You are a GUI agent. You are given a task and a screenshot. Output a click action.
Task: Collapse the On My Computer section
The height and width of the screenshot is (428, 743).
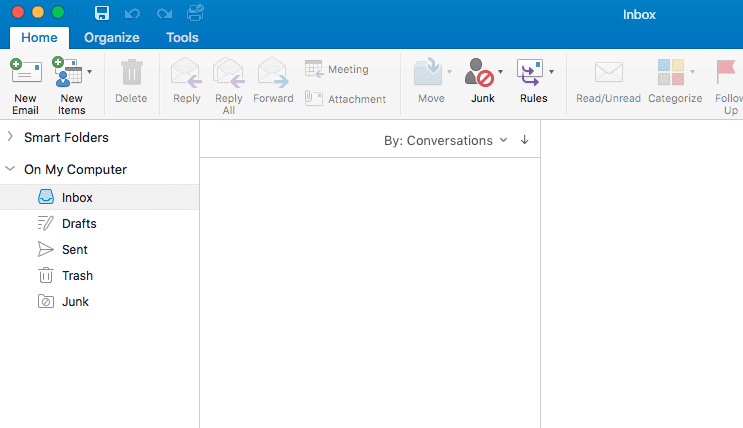click(x=10, y=168)
